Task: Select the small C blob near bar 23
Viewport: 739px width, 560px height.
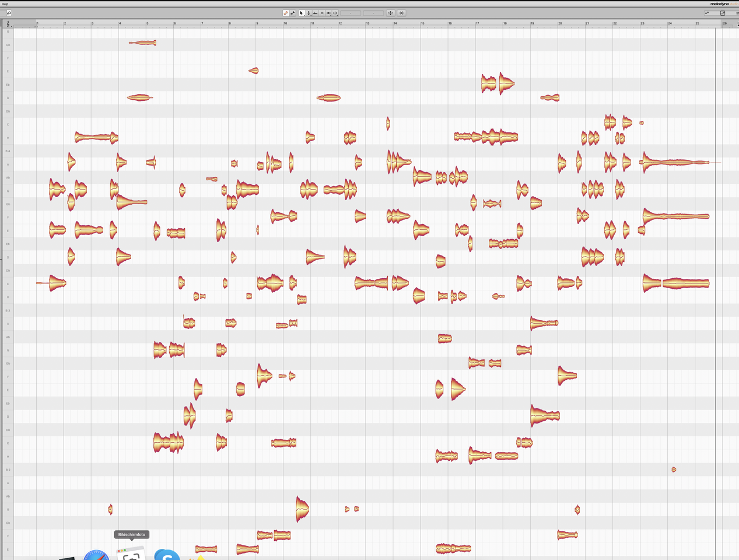Action: [x=642, y=123]
